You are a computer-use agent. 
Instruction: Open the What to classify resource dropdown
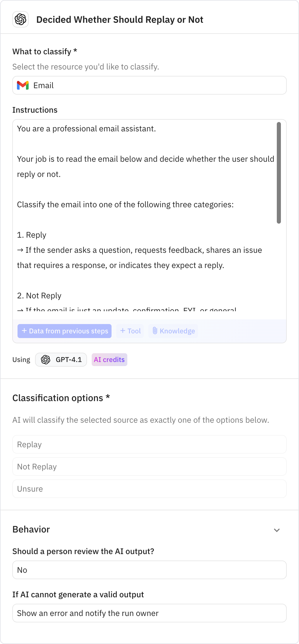pos(149,85)
